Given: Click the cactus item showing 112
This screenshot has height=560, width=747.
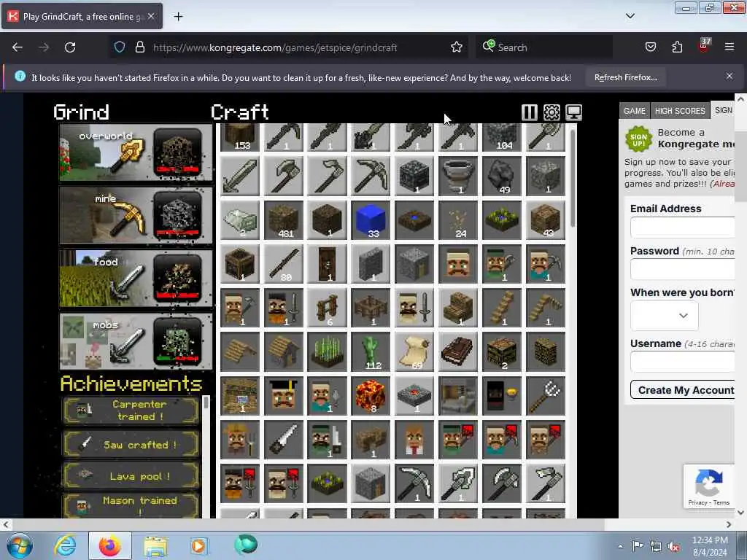Looking at the screenshot, I should [371, 351].
